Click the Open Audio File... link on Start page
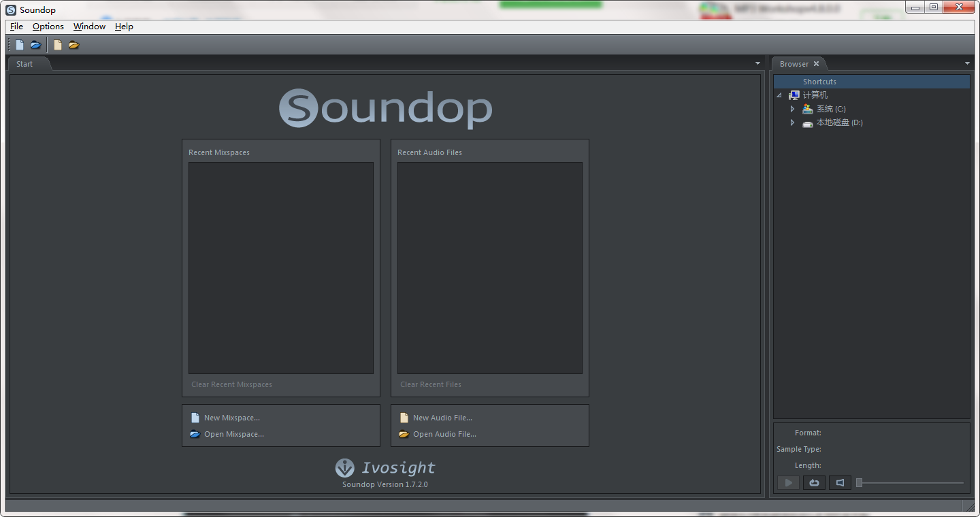This screenshot has width=980, height=517. pyautogui.click(x=444, y=434)
